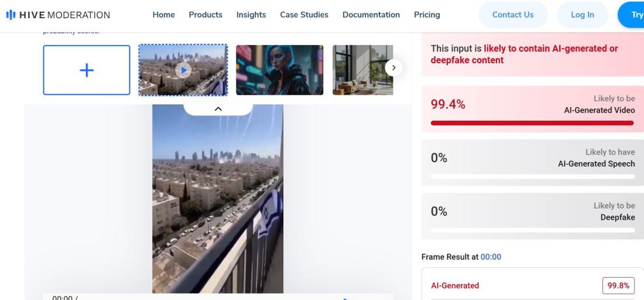Image resolution: width=644 pixels, height=300 pixels.
Task: Show next sample thumbnails with right arrow
Action: click(393, 68)
